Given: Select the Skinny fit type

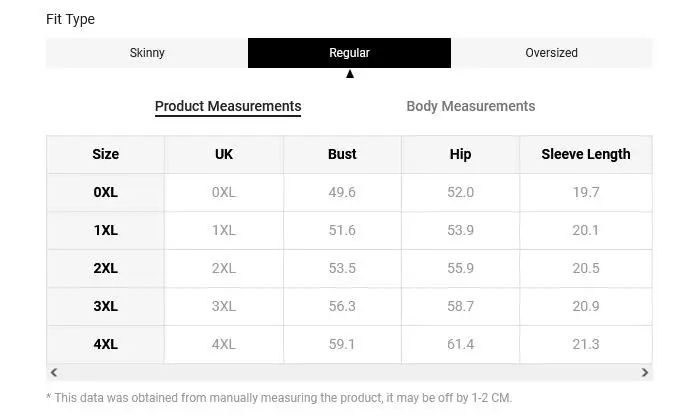Looking at the screenshot, I should click(x=147, y=53).
